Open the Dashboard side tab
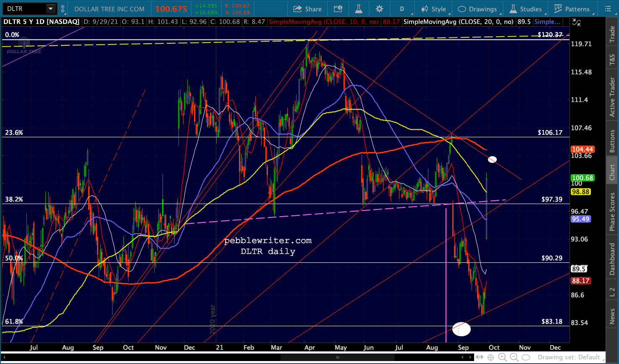The height and width of the screenshot is (364, 619). (x=612, y=259)
